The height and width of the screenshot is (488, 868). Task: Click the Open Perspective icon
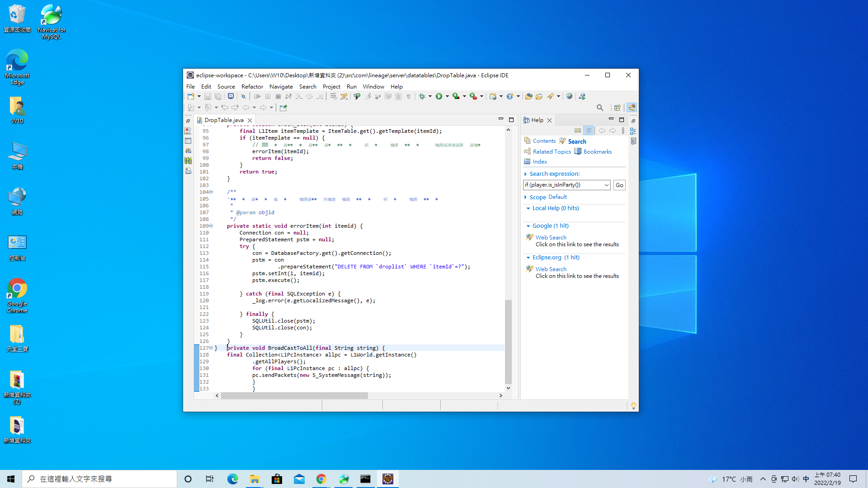pos(617,108)
